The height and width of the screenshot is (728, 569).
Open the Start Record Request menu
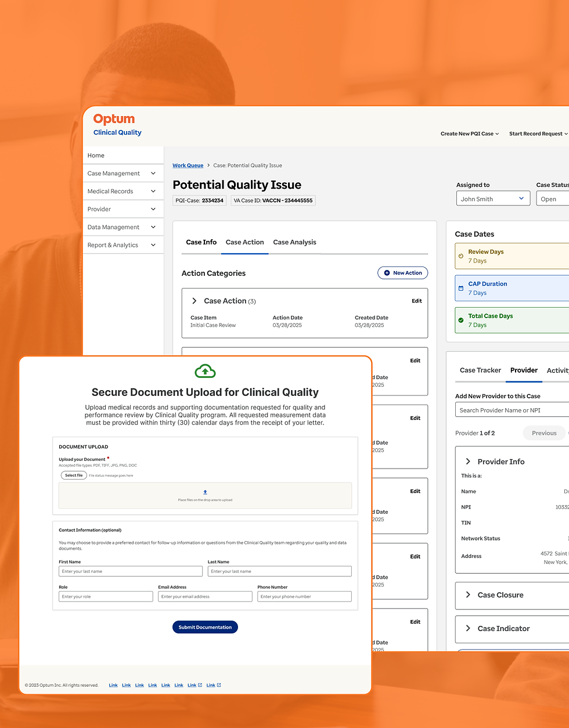(536, 134)
